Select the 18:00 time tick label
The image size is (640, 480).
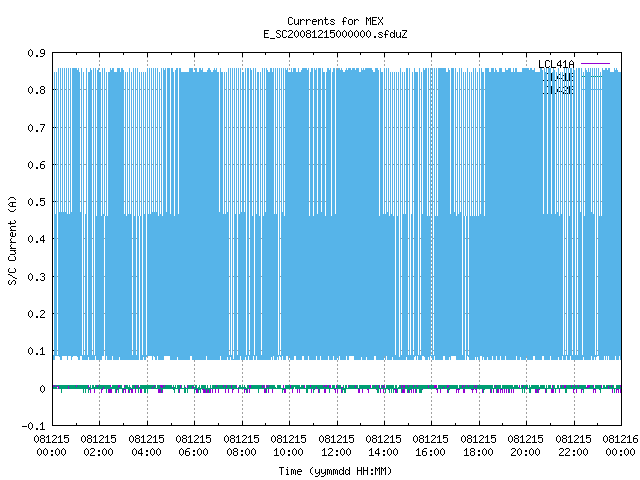tap(478, 446)
